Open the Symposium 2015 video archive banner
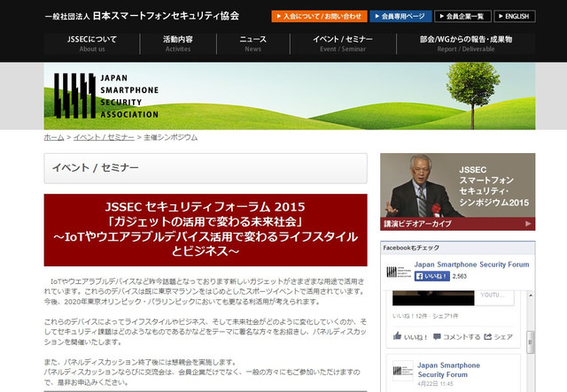The image size is (567, 392). pyautogui.click(x=457, y=192)
